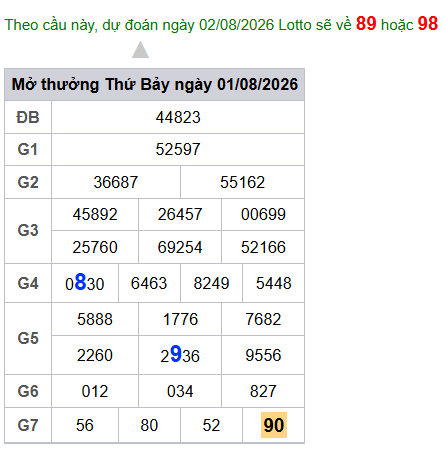Click the red predicted number 89
Screen dimensions: 443x450
tap(366, 23)
